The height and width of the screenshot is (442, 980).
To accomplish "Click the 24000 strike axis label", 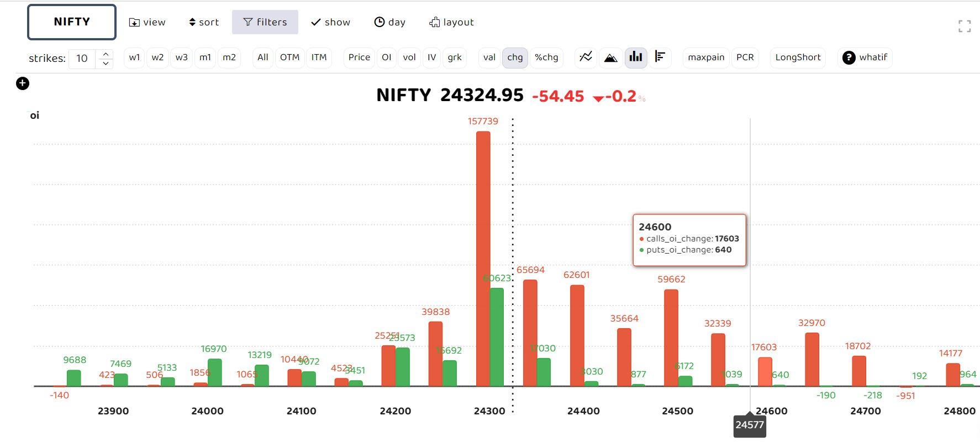I will (207, 411).
